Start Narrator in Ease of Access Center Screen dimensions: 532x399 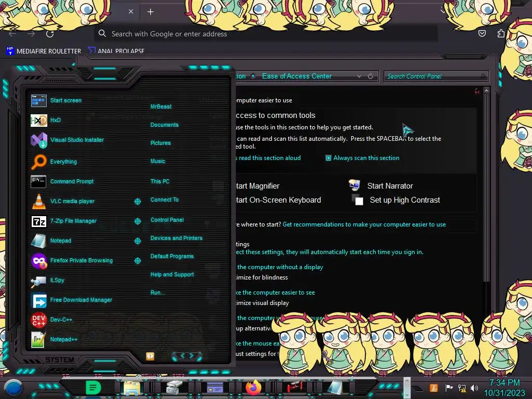coord(390,186)
